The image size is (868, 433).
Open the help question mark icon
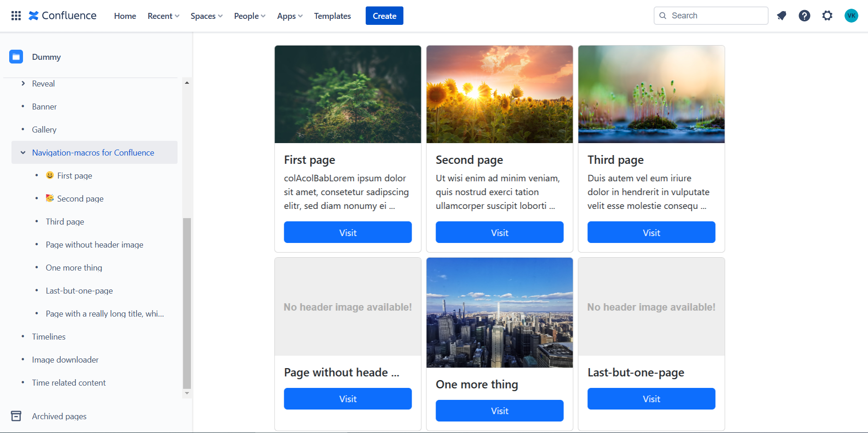pos(805,16)
